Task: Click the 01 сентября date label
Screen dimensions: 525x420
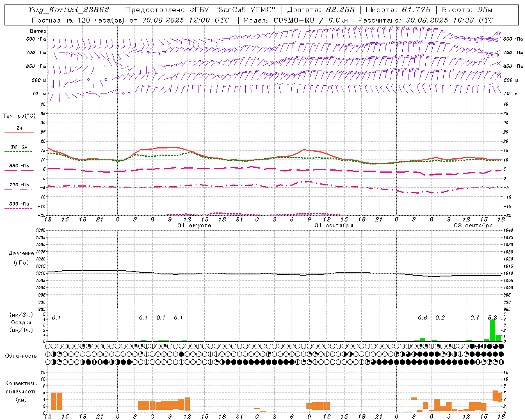Action: point(334,226)
